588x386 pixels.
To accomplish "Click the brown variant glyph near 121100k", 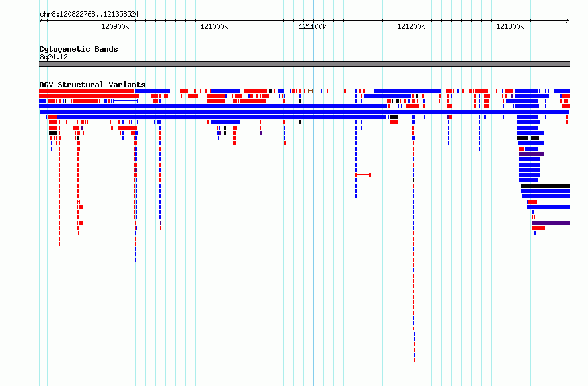I will [311, 91].
